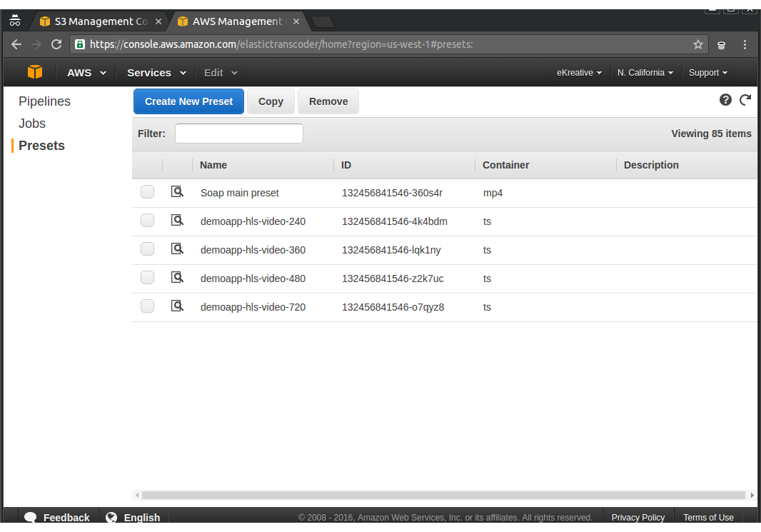Screen dimensions: 761x532
Task: Open details magnifier for demoapp-hls-video-240
Action: [x=177, y=221]
